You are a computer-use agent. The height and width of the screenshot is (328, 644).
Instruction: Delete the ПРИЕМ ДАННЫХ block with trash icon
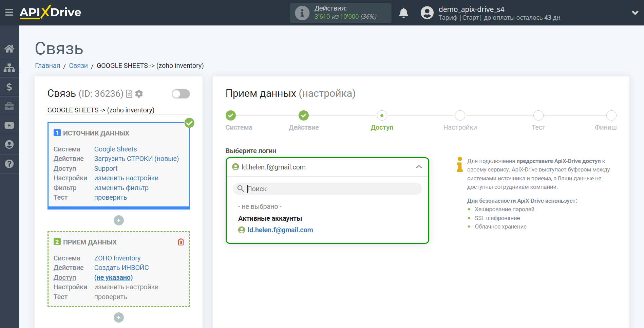[181, 242]
